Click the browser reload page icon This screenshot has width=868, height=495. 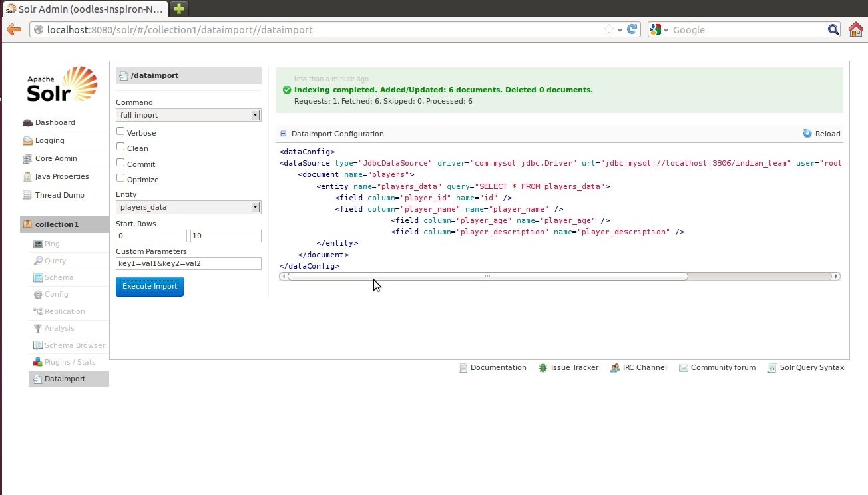[632, 29]
